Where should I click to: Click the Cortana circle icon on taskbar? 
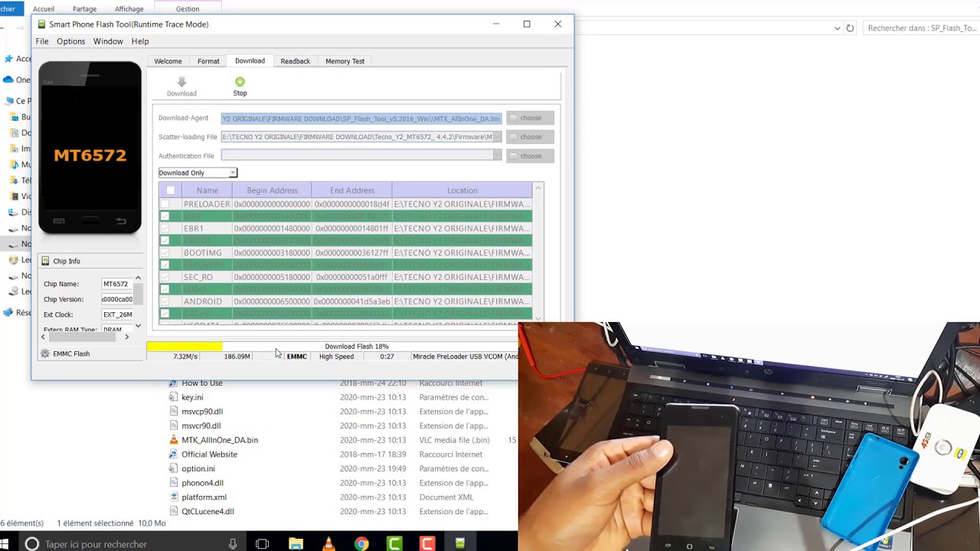31,544
